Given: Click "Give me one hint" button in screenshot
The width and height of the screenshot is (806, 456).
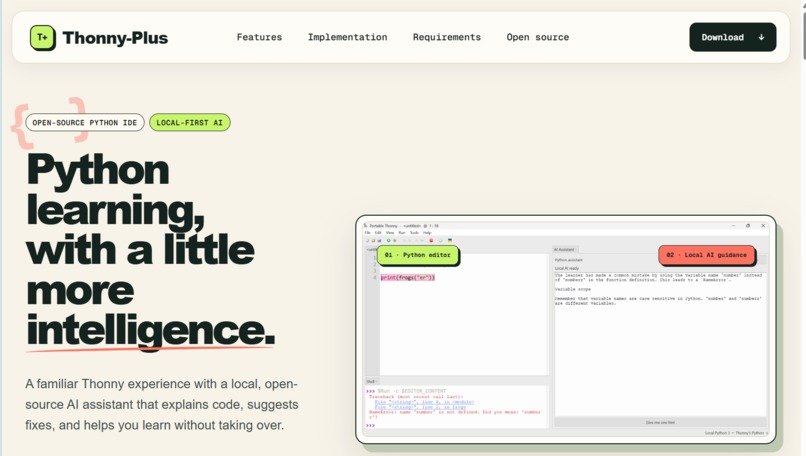Looking at the screenshot, I should 660,423.
